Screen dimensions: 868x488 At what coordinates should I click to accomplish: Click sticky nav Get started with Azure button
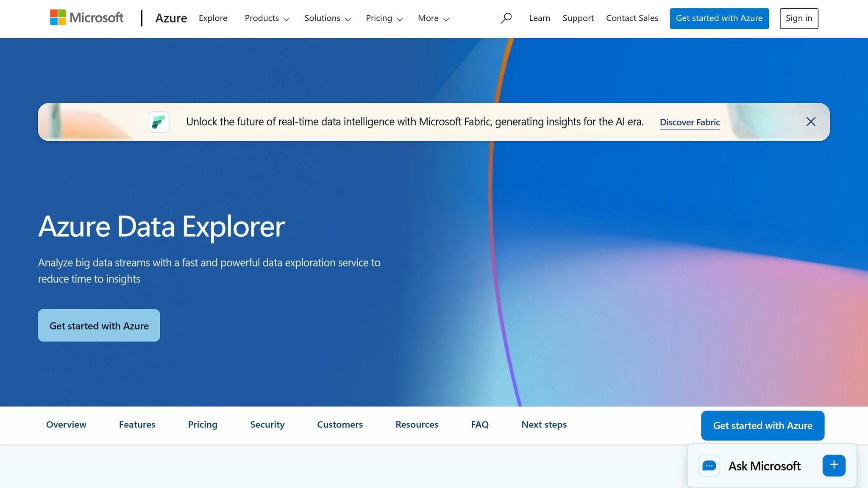click(x=762, y=426)
